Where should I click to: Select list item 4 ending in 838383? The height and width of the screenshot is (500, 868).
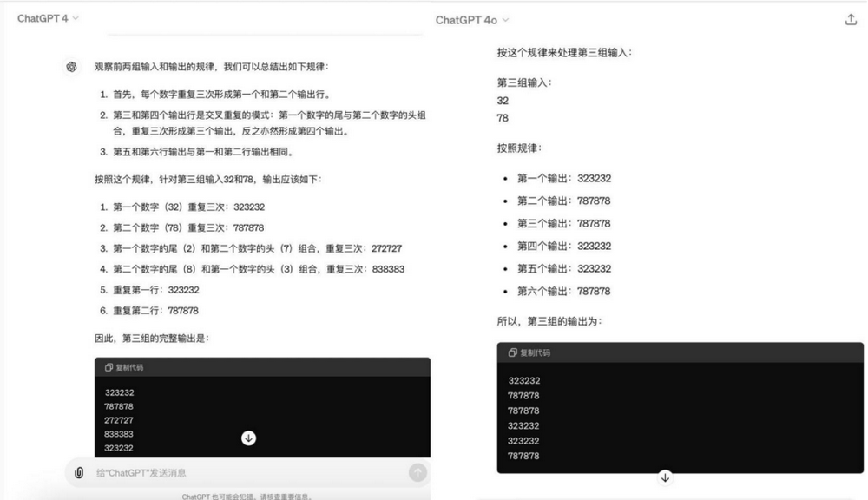point(252,269)
